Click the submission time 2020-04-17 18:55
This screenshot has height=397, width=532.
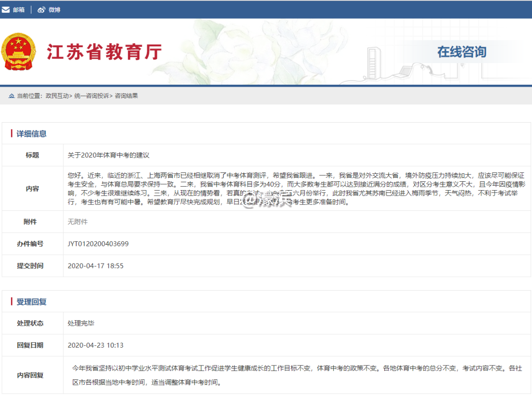[x=96, y=266]
